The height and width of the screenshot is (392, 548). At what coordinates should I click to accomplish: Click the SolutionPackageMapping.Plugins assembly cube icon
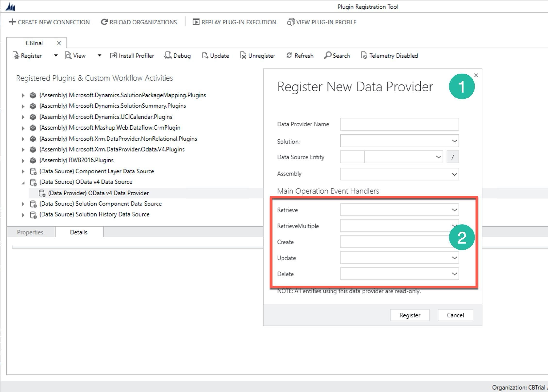[x=33, y=95]
